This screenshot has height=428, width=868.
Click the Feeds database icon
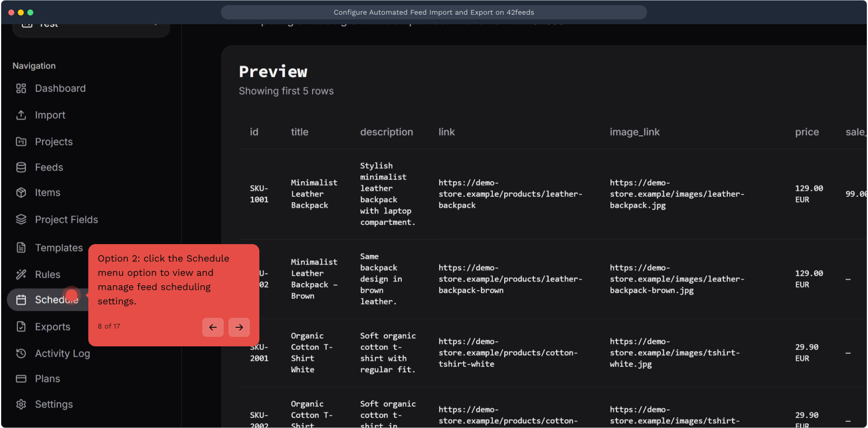point(21,167)
